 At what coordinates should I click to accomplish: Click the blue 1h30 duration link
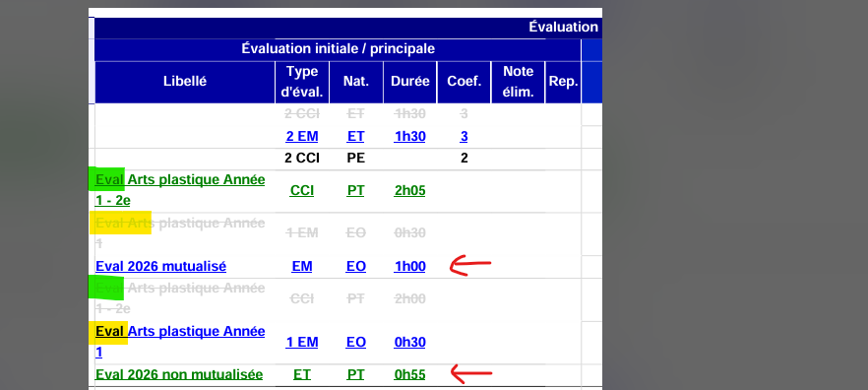(x=409, y=136)
